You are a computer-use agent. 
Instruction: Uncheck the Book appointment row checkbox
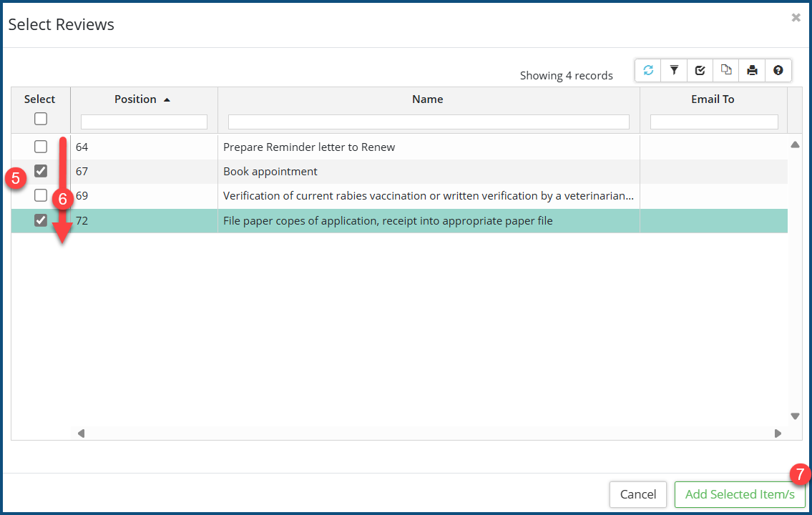click(x=41, y=171)
